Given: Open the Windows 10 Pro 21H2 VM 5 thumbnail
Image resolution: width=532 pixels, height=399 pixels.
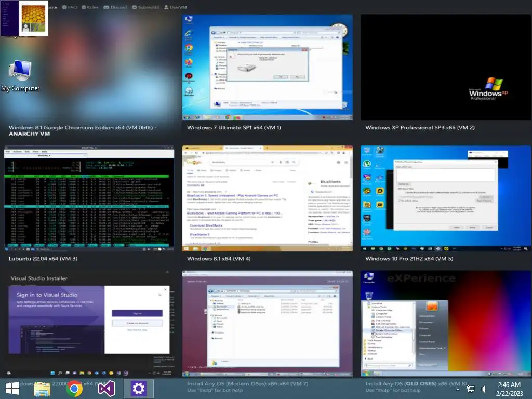Looking at the screenshot, I should click(445, 198).
